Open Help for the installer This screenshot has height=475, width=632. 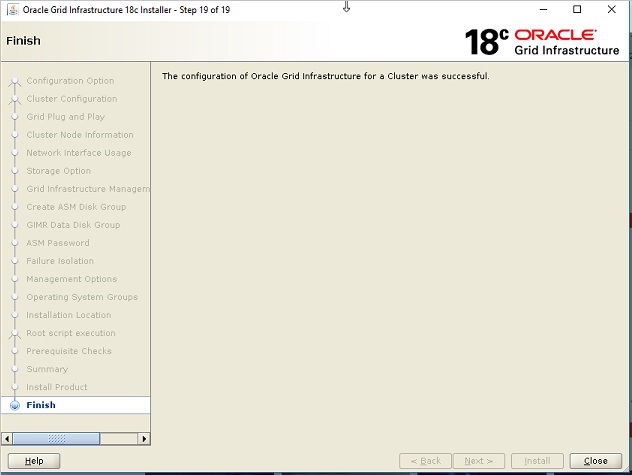click(34, 461)
